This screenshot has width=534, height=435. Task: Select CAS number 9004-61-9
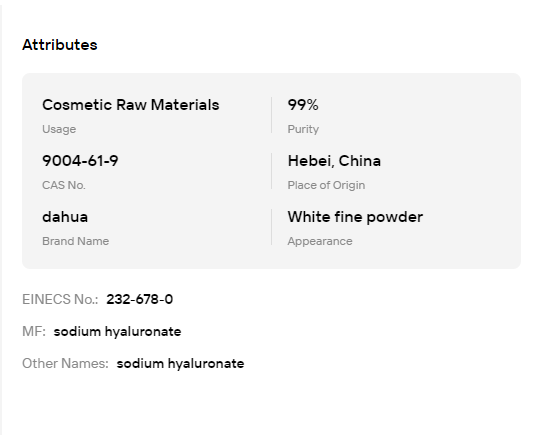[x=80, y=161]
